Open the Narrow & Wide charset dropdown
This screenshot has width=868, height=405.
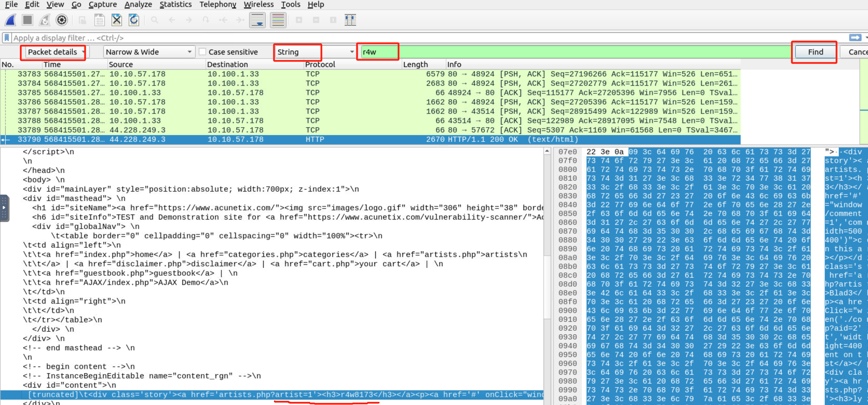149,52
